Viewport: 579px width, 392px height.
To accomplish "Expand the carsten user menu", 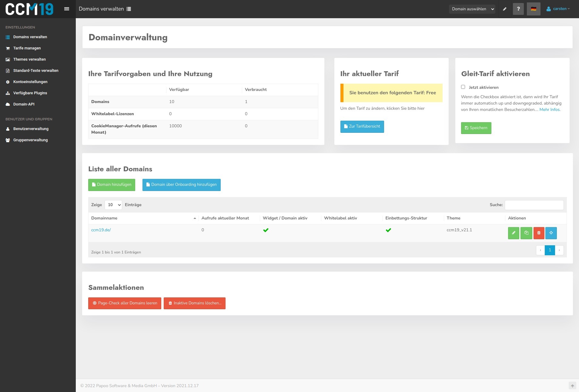I will click(x=558, y=9).
